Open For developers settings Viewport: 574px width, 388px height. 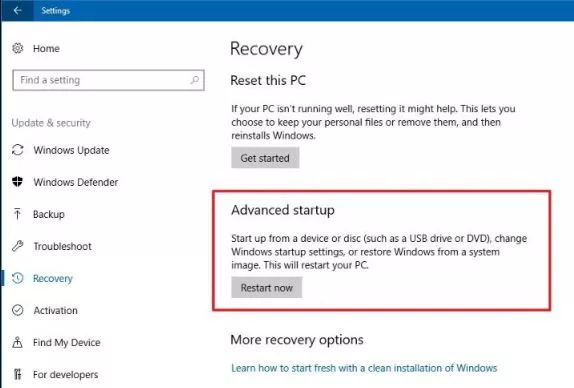pyautogui.click(x=66, y=374)
